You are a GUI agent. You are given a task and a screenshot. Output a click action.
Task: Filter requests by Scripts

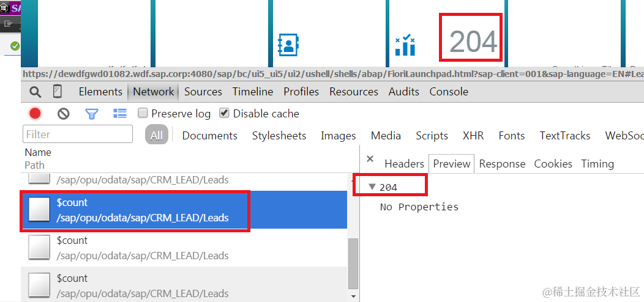(x=432, y=136)
